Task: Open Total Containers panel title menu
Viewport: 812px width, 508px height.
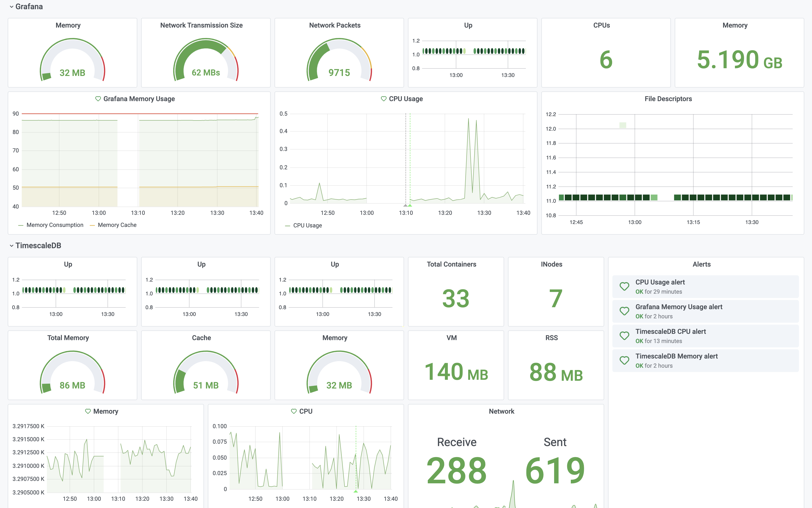Action: pyautogui.click(x=451, y=264)
